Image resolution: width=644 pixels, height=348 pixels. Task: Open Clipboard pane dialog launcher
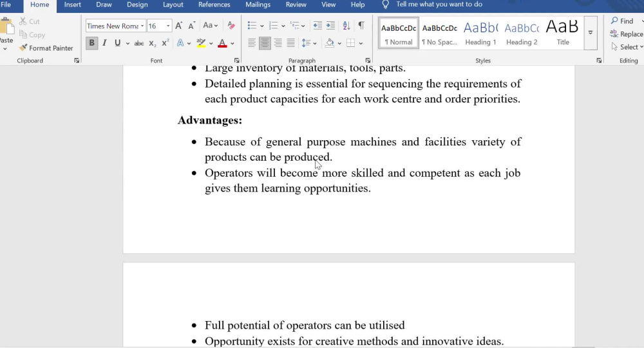(77, 60)
